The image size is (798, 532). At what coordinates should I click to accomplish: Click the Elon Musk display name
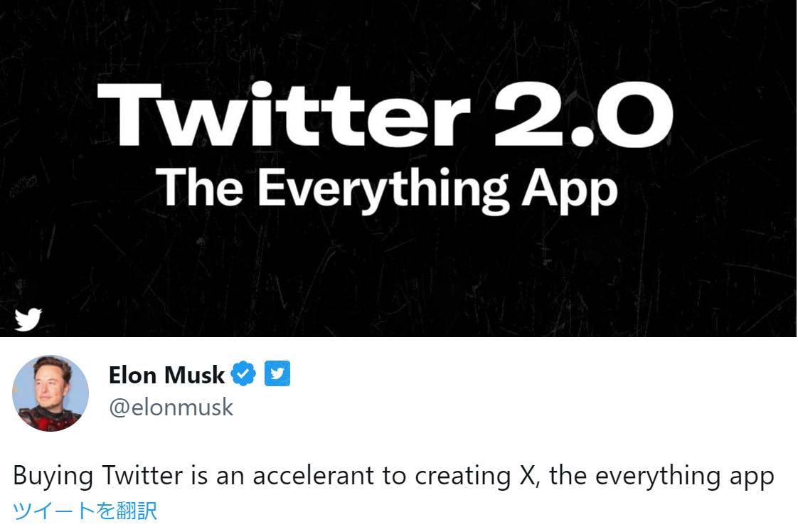pyautogui.click(x=166, y=374)
